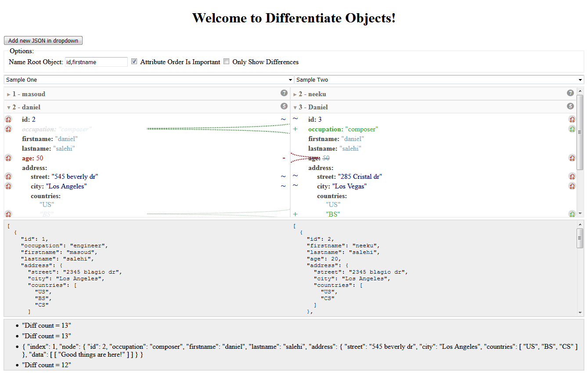Viewport: 588px width, 376px height.
Task: Click revert icon beside left occupation composer row
Action: [x=8, y=129]
